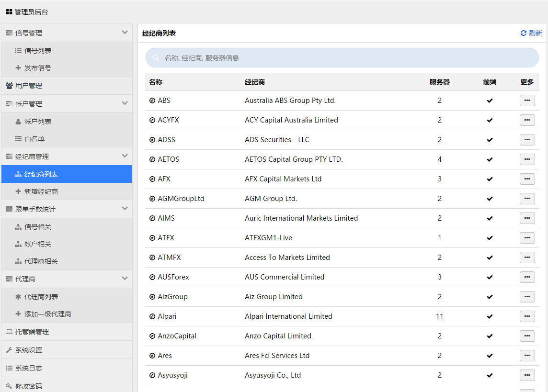
Task: Open the 系统设置 menu item
Action: point(67,350)
